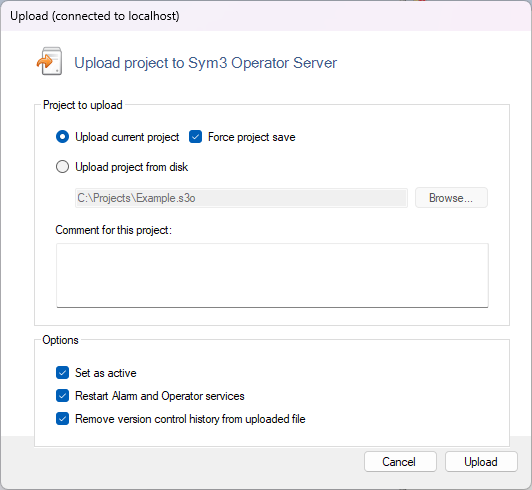Click the server upload icon with orange arrow

click(x=50, y=61)
